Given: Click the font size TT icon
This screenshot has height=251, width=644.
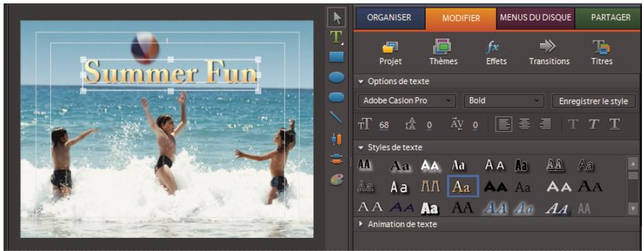Looking at the screenshot, I should [x=365, y=125].
